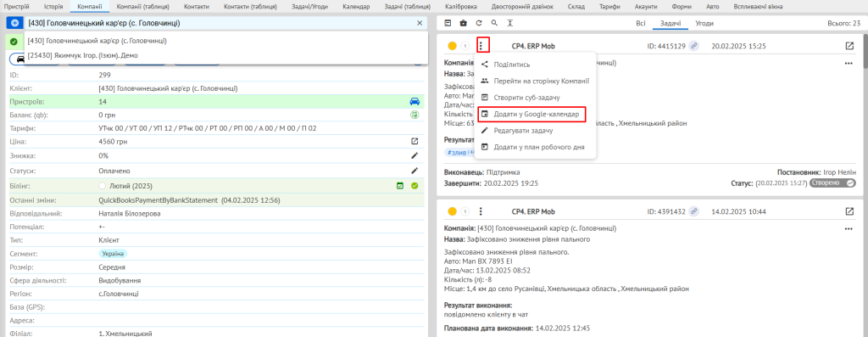Screen dimensions: 868x337
Task: Switch task list to Угоди filter
Action: click(x=704, y=23)
